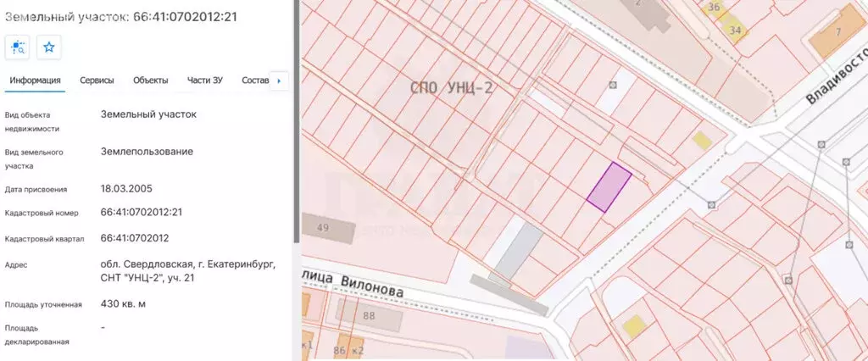The width and height of the screenshot is (868, 361).
Task: Select the Части ЗУ tab
Action: tap(205, 81)
